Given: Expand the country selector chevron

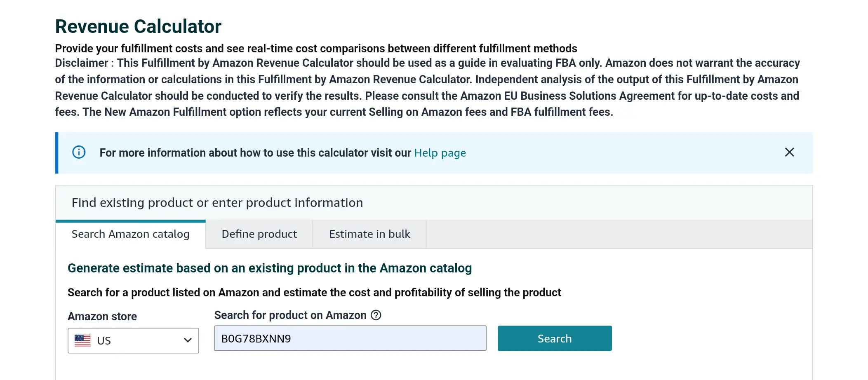Looking at the screenshot, I should [188, 340].
